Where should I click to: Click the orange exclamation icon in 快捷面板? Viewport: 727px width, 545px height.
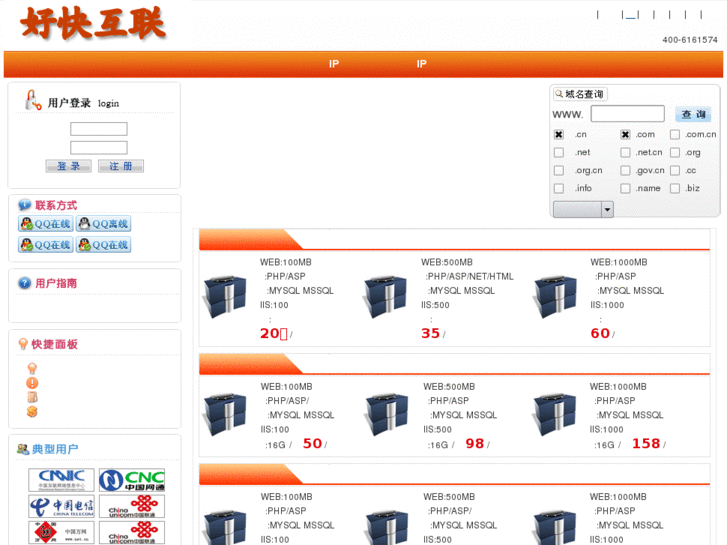(x=32, y=383)
